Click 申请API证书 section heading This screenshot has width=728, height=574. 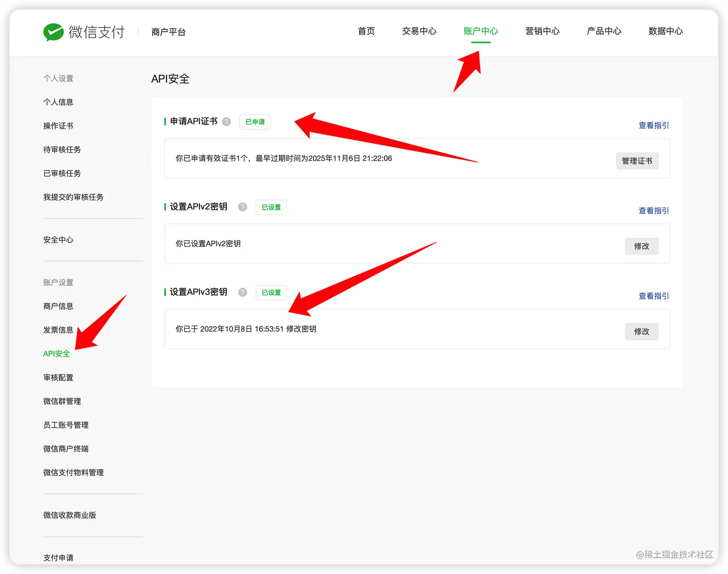194,121
